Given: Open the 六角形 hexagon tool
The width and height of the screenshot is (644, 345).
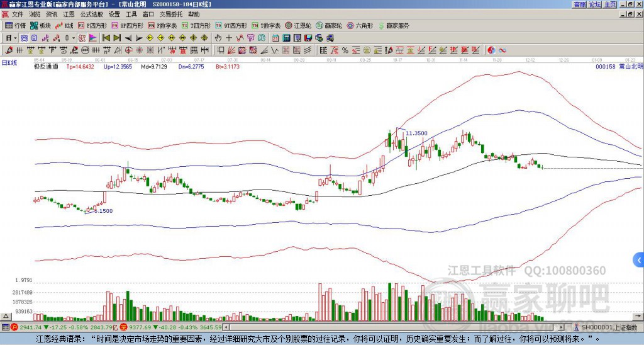Looking at the screenshot, I should click(360, 26).
